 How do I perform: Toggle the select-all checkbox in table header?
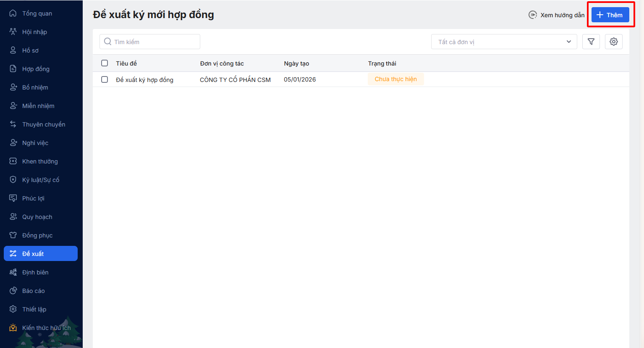[x=105, y=63]
